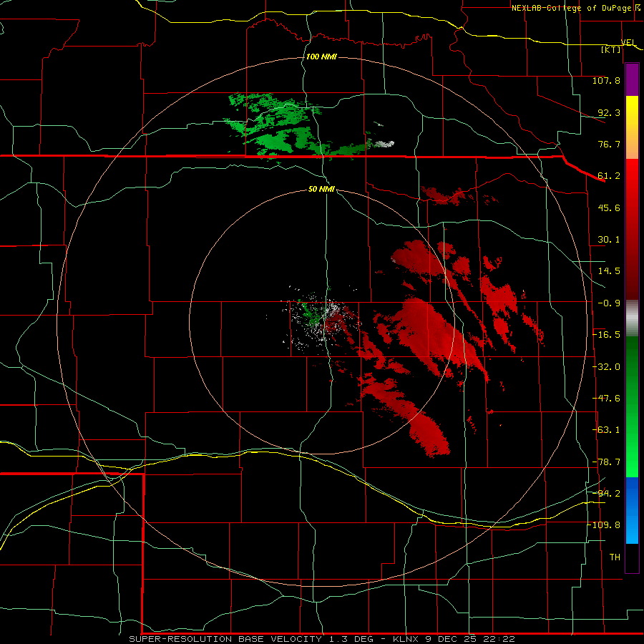Click the blue segment of the color bar
This screenshot has height=644, width=644.
632,510
